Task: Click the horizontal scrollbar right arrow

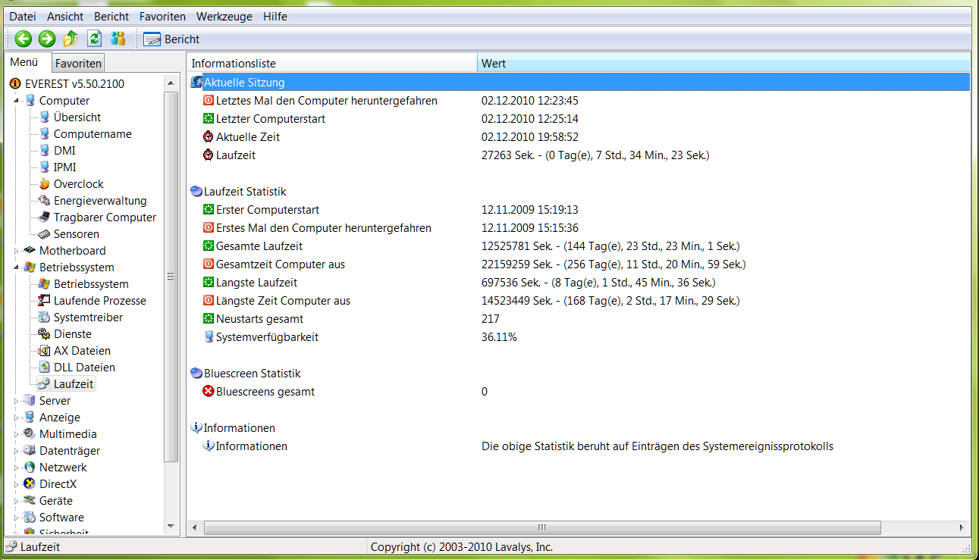Action: click(962, 527)
